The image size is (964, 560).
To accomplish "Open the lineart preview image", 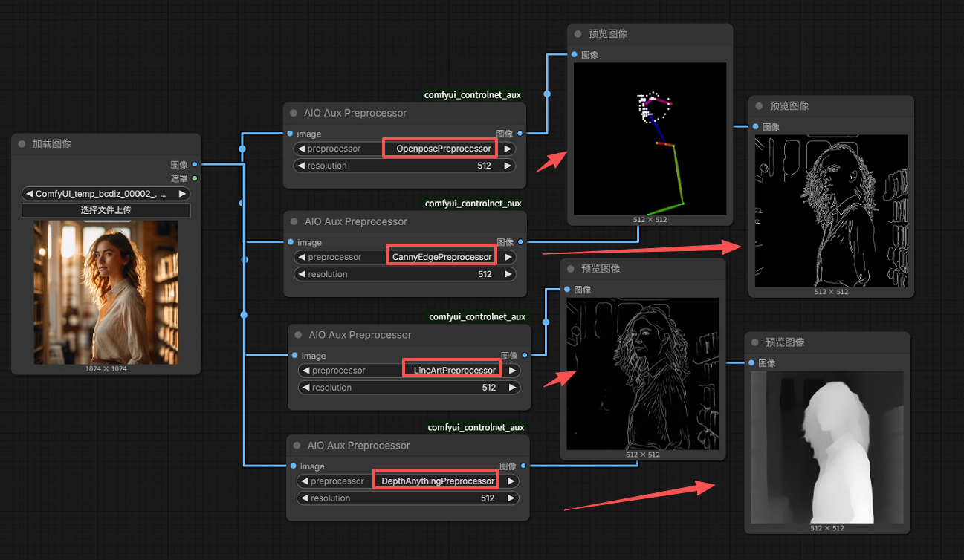I will click(643, 374).
